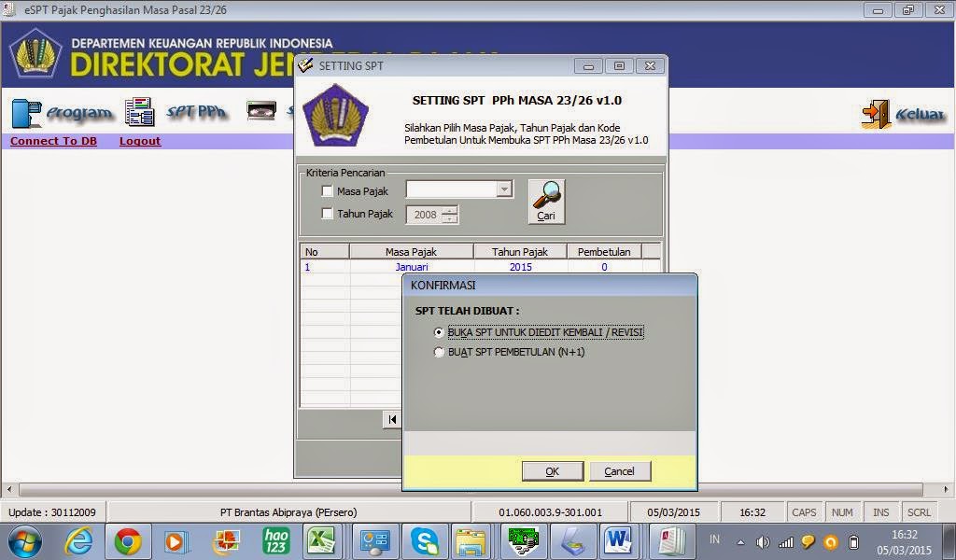
Task: Click the eSPT program icon in the main window's title bar
Action: [8, 9]
